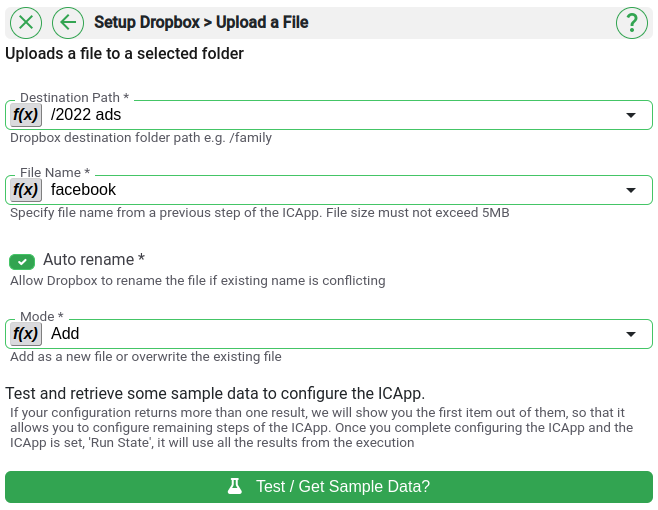Click the File Name field label

(55, 173)
